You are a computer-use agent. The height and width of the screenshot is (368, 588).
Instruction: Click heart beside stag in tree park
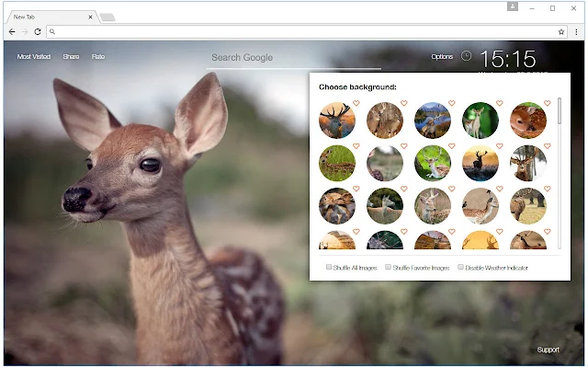[x=548, y=189]
